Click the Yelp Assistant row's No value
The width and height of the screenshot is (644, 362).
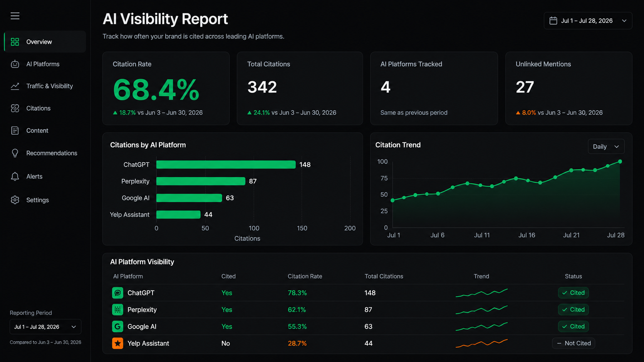[225, 343]
